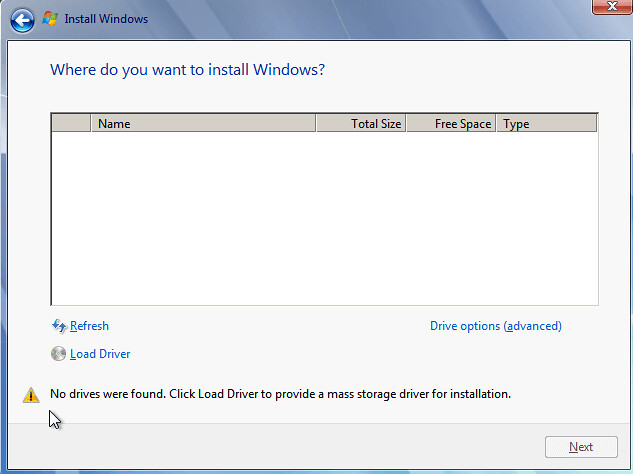
Task: Click the empty title bar area
Action: (350, 18)
